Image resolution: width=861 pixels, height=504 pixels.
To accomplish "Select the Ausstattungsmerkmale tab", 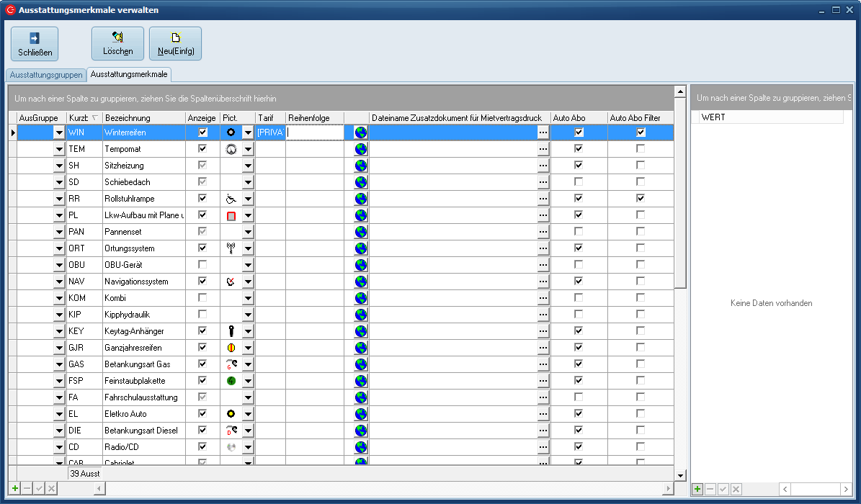I will (129, 75).
